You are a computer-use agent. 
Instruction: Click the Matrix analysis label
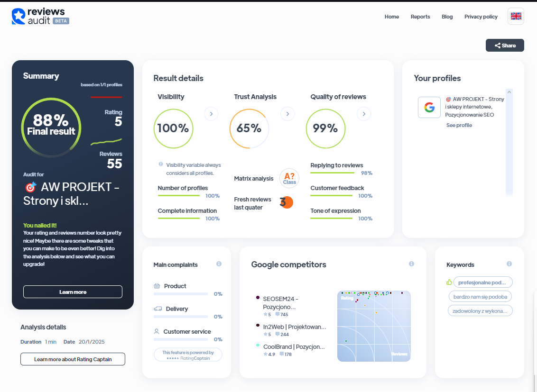point(254,179)
